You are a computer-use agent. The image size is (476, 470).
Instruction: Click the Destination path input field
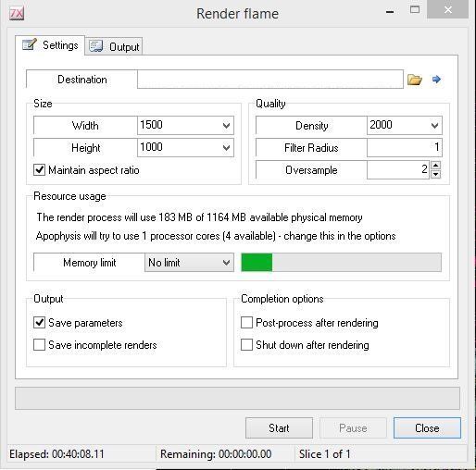click(270, 80)
